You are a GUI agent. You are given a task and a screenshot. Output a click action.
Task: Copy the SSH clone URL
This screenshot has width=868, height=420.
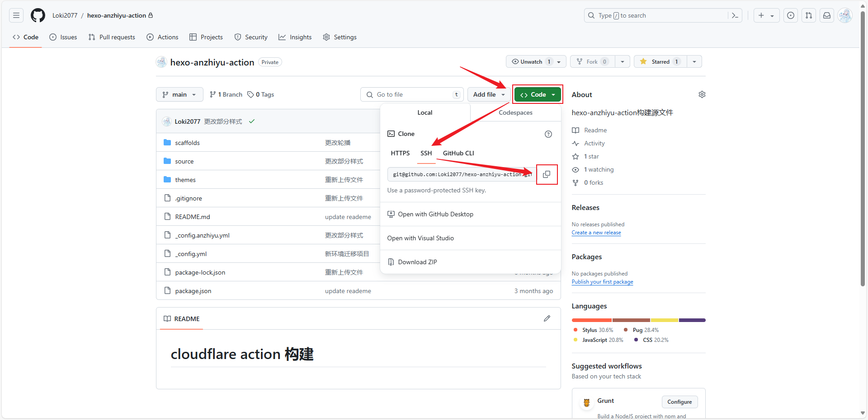pyautogui.click(x=547, y=174)
